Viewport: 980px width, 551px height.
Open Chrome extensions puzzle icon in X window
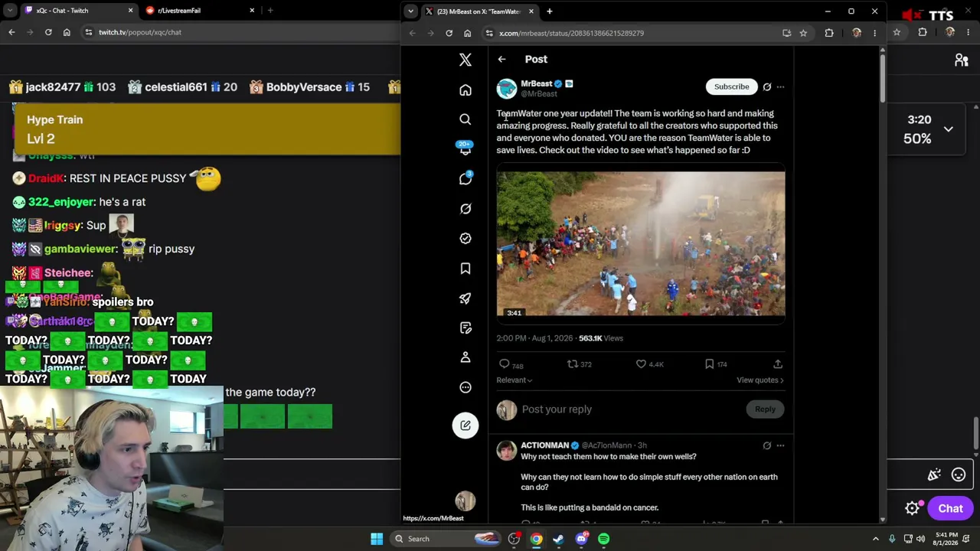829,33
